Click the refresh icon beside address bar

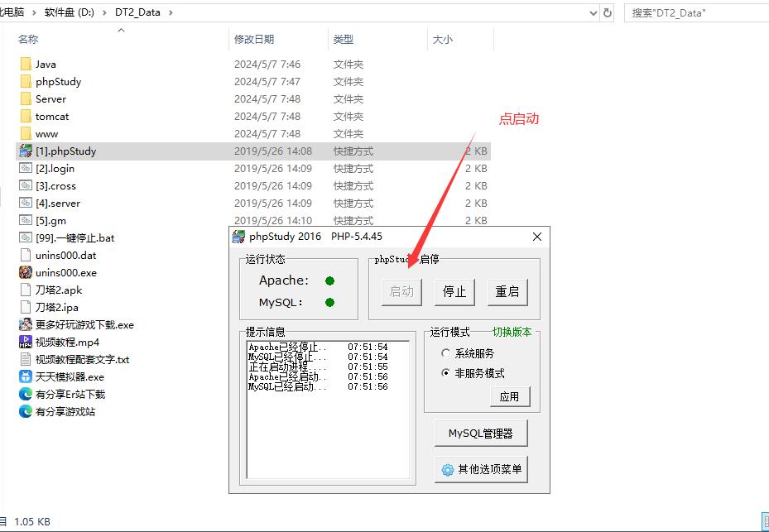pos(608,13)
